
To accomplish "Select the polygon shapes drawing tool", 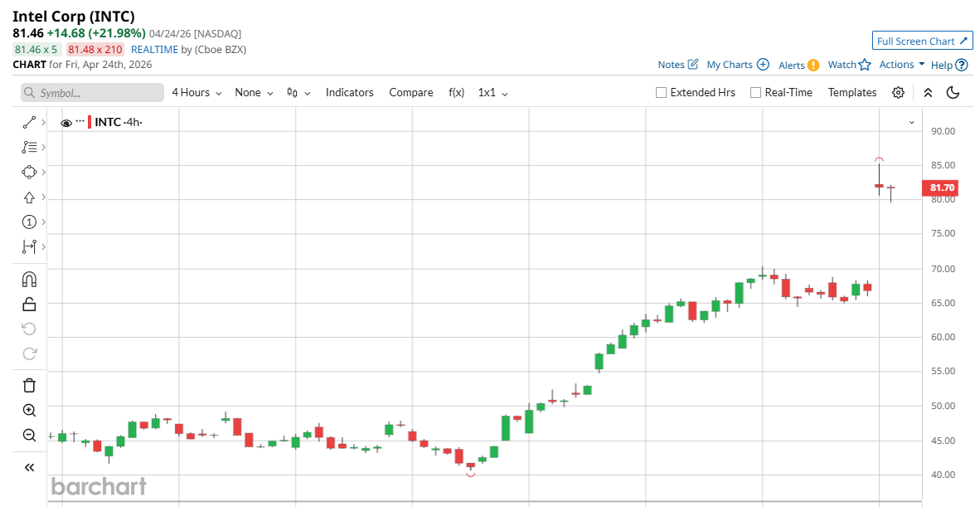I will 29,172.
